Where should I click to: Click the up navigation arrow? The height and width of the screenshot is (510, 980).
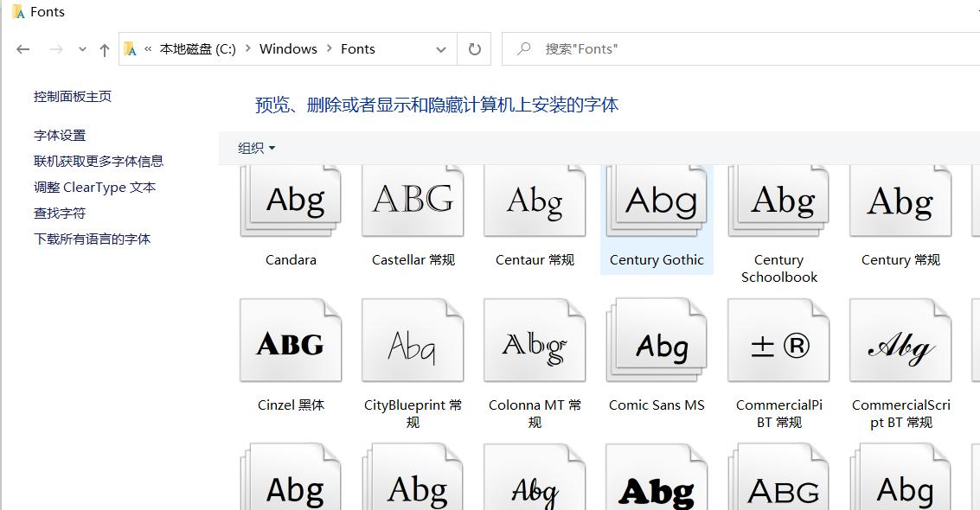point(104,49)
